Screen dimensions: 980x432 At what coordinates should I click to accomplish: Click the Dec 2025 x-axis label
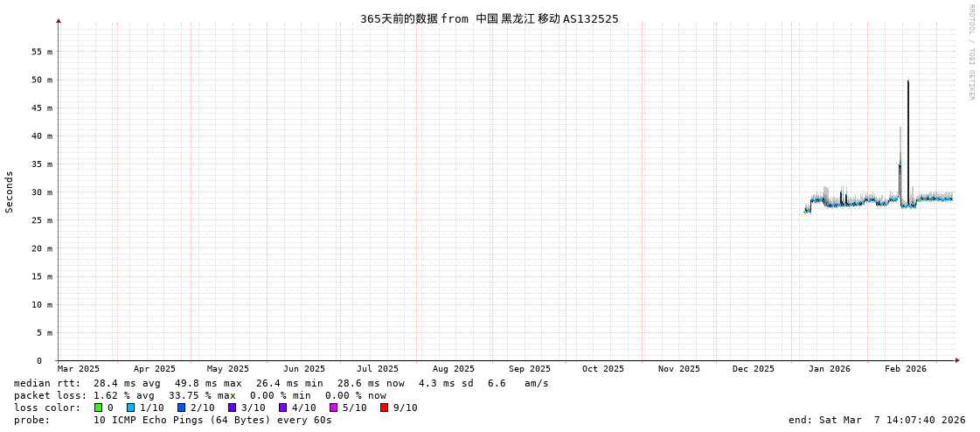[753, 369]
